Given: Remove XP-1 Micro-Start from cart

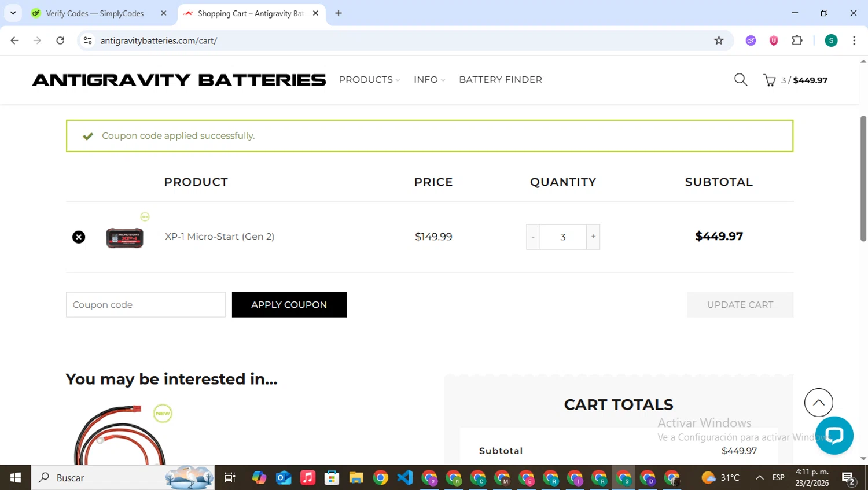Looking at the screenshot, I should click(79, 237).
